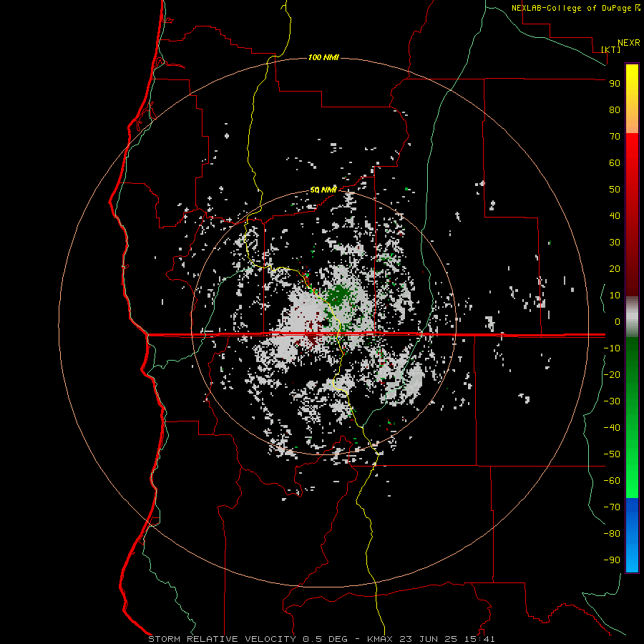The width and height of the screenshot is (644, 644).
Task: Click the KMAX station identifier
Action: tap(380, 639)
